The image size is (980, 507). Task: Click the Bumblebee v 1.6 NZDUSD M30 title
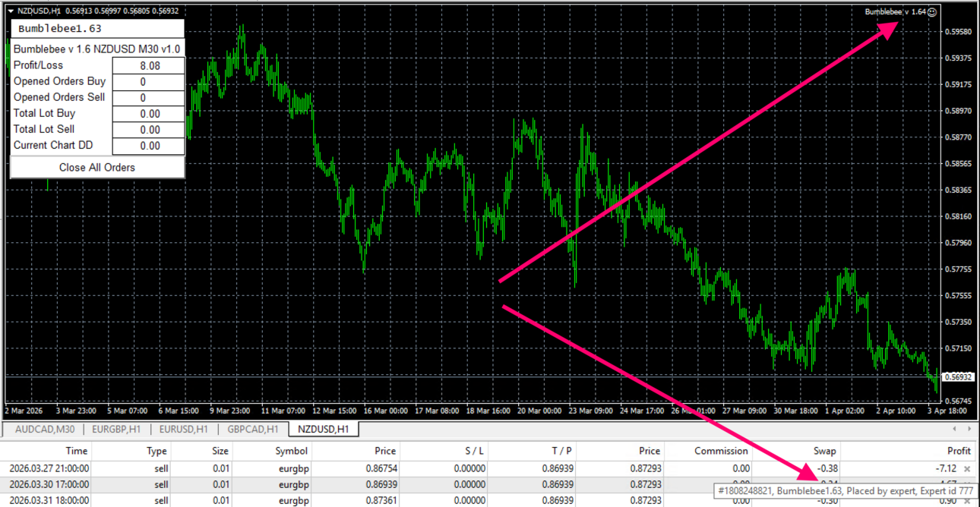tap(97, 49)
